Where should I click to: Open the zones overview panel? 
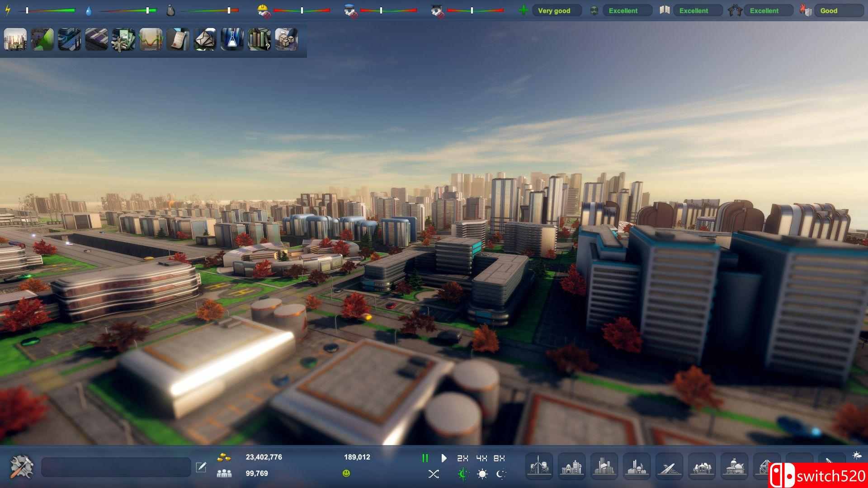(97, 40)
